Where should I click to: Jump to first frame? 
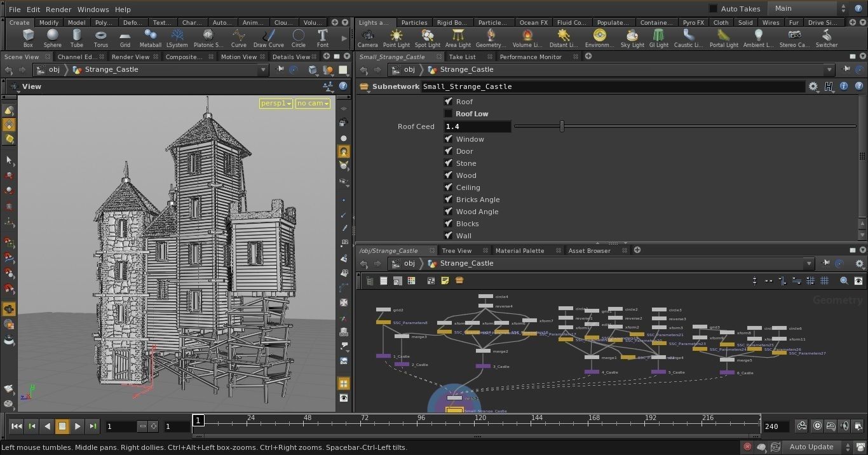tap(17, 426)
